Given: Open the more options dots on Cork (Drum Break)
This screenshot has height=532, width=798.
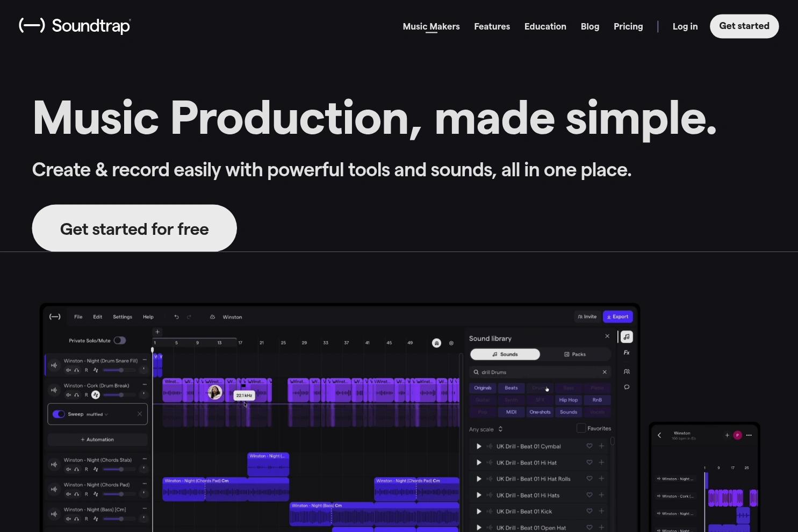Looking at the screenshot, I should tap(145, 385).
